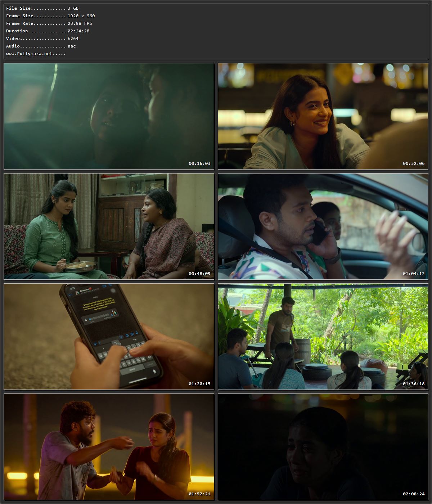Open the thumbnail stamped 00:16:03
Screen dimensions: 432x504
(109, 116)
